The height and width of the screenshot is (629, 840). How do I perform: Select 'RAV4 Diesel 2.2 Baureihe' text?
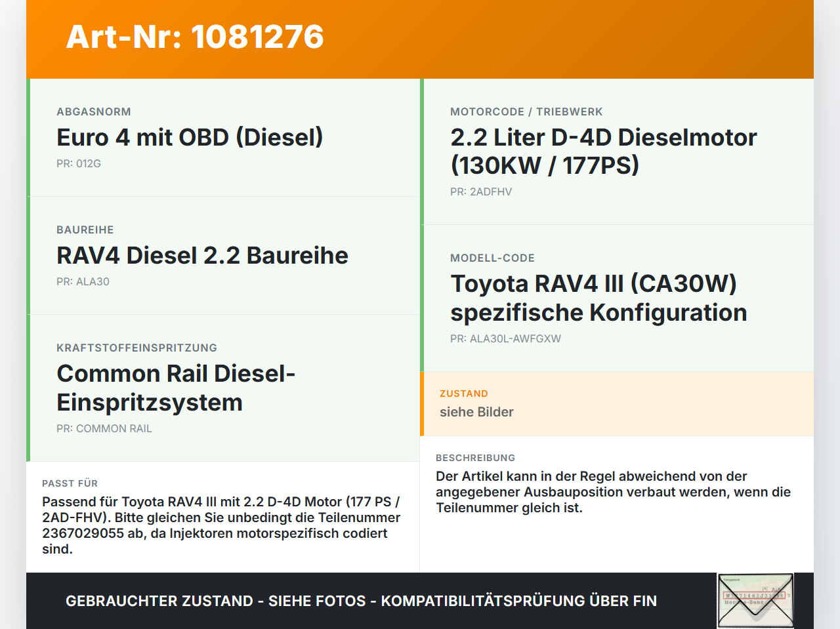(202, 255)
